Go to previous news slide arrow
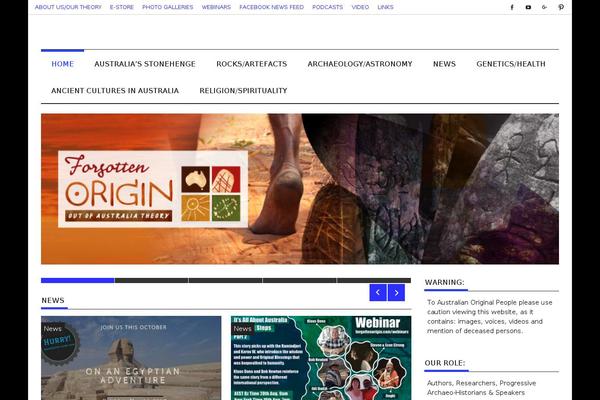600x400 pixels. (378, 292)
